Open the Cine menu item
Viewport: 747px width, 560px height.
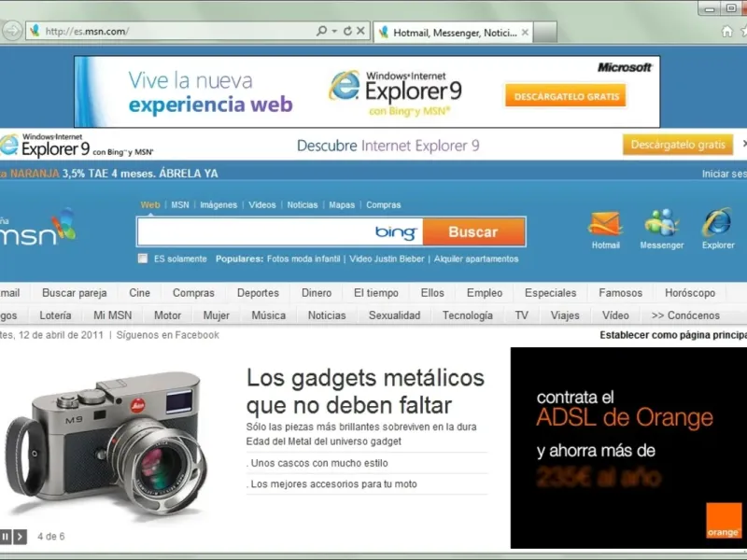click(x=139, y=293)
